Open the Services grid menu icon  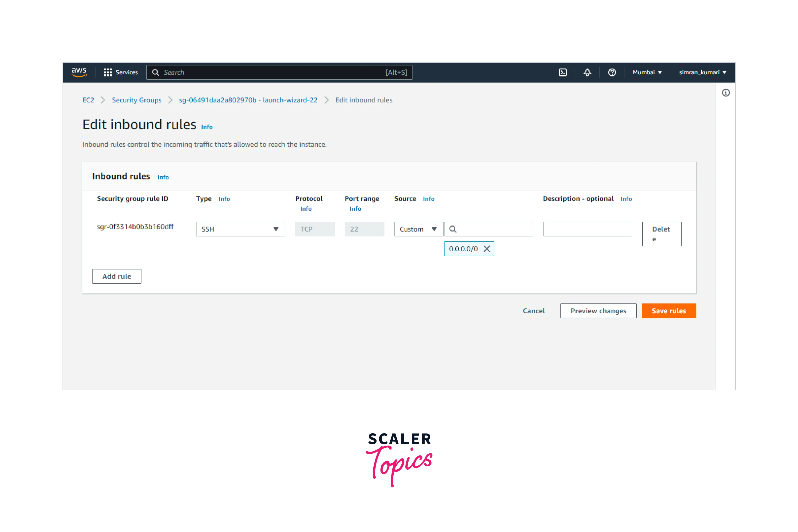[x=107, y=72]
